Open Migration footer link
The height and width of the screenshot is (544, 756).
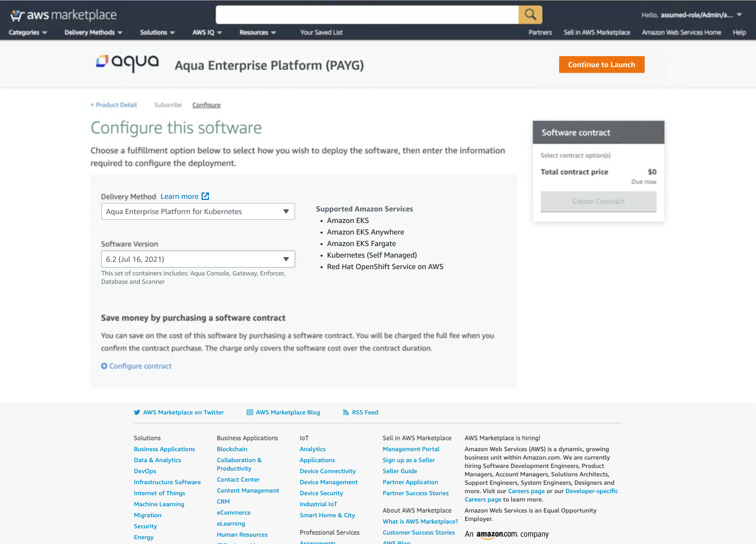click(148, 515)
